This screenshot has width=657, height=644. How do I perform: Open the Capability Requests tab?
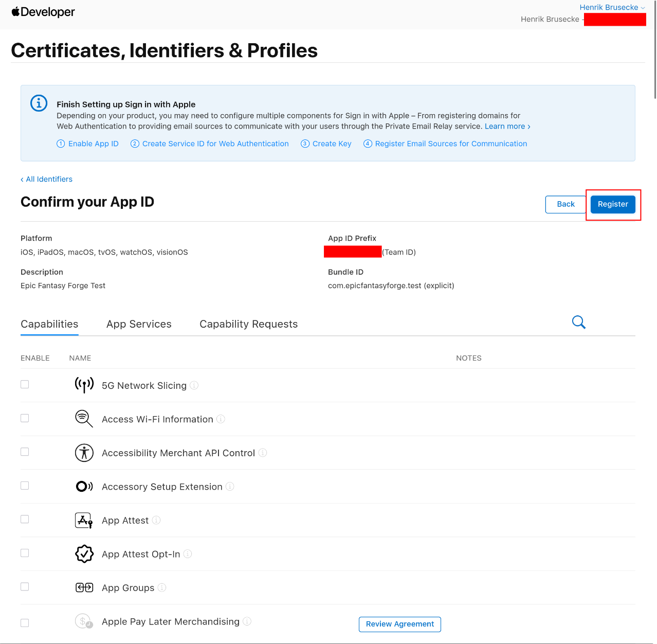coord(248,324)
